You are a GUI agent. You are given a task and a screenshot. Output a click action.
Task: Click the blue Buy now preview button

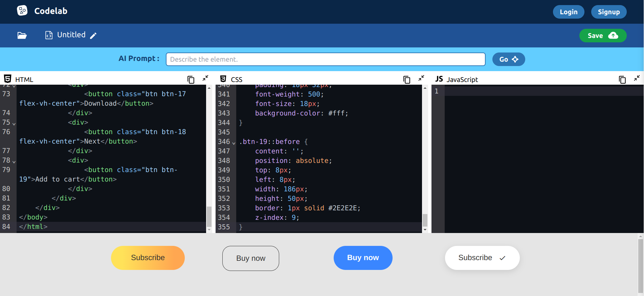[x=363, y=258]
